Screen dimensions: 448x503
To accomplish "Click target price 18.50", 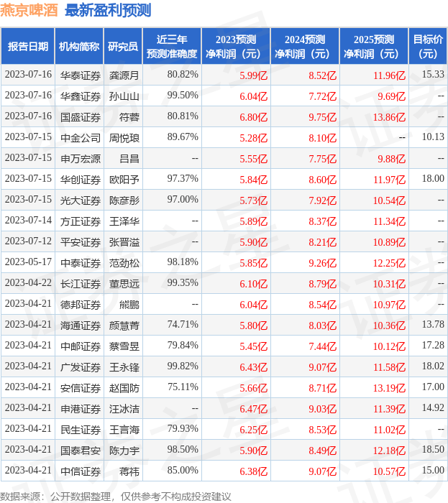I will click(x=433, y=450).
